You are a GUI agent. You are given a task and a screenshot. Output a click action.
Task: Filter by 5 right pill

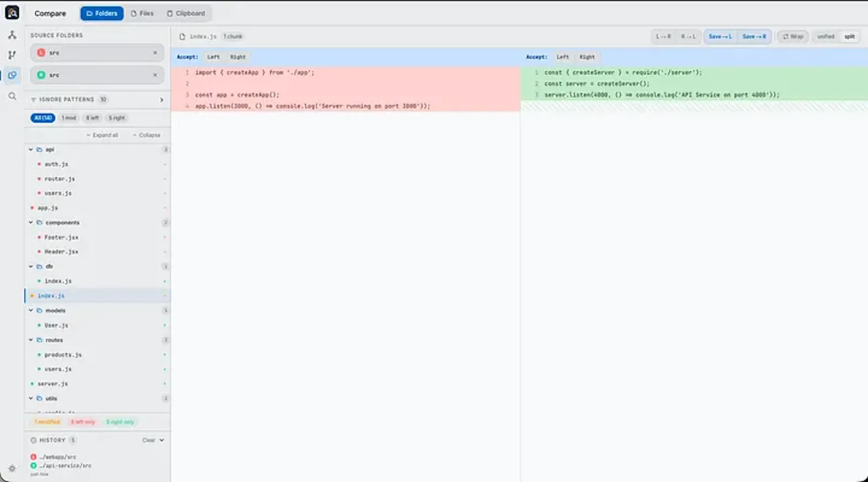[117, 118]
